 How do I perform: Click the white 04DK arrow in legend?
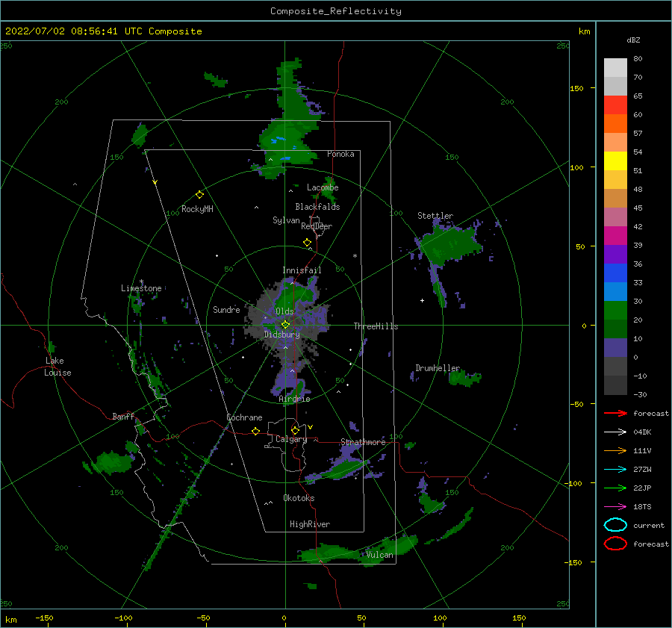click(615, 432)
